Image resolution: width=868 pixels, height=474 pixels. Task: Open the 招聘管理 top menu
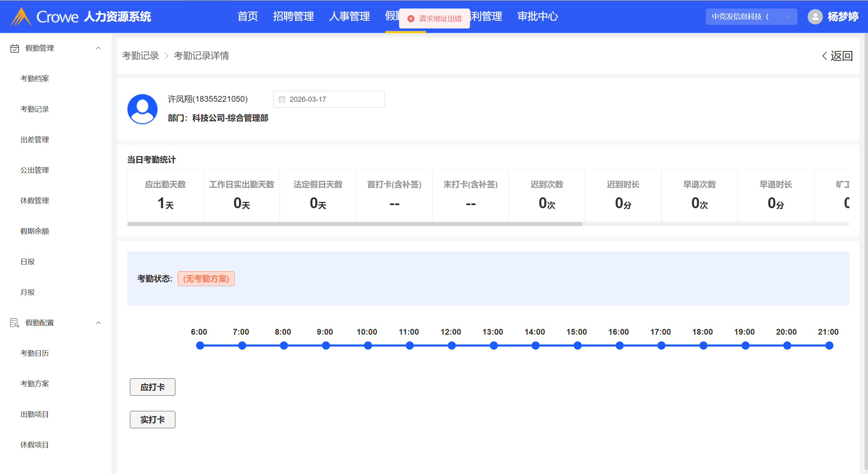293,16
